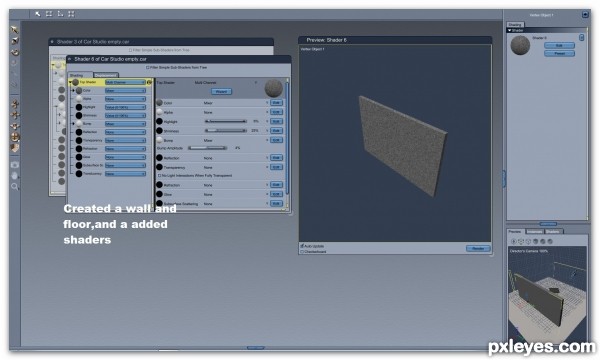The height and width of the screenshot is (360, 600).
Task: Click the Highlight slider in channel list
Action: point(226,121)
